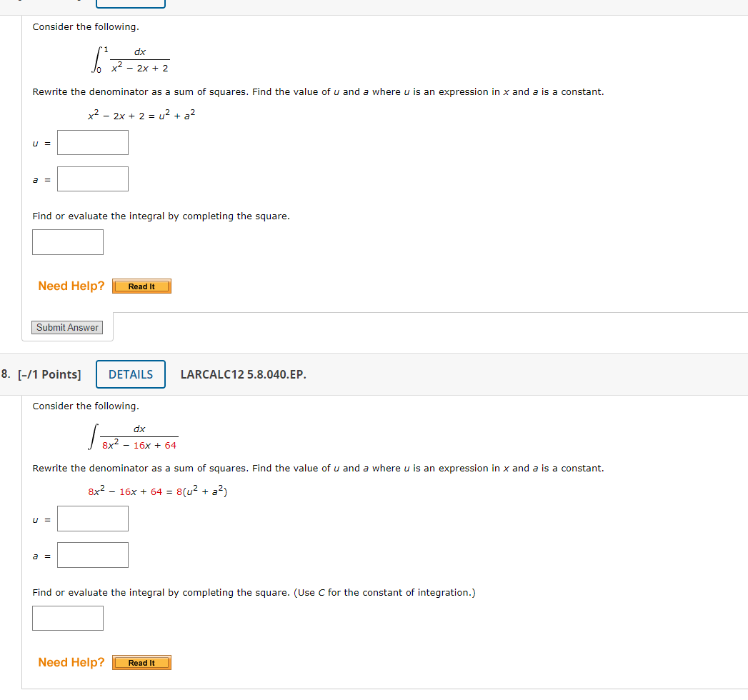Click the Read It button in problem 8

(x=141, y=662)
